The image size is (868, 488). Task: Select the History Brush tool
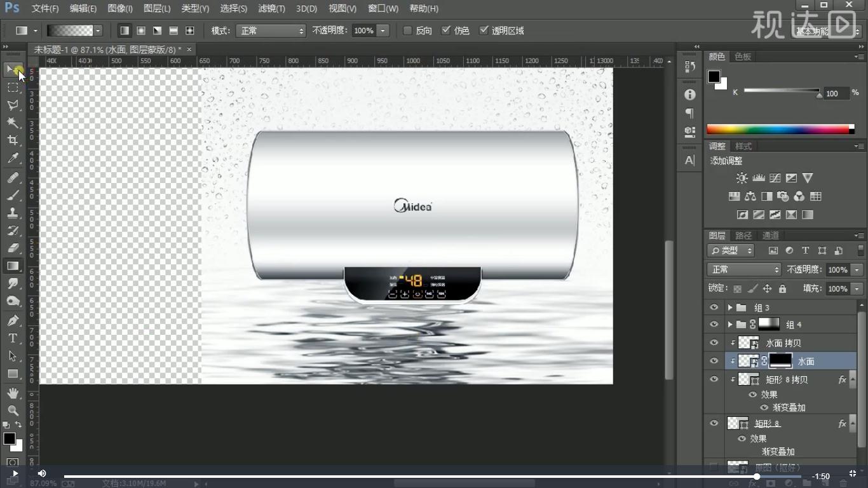(x=13, y=231)
